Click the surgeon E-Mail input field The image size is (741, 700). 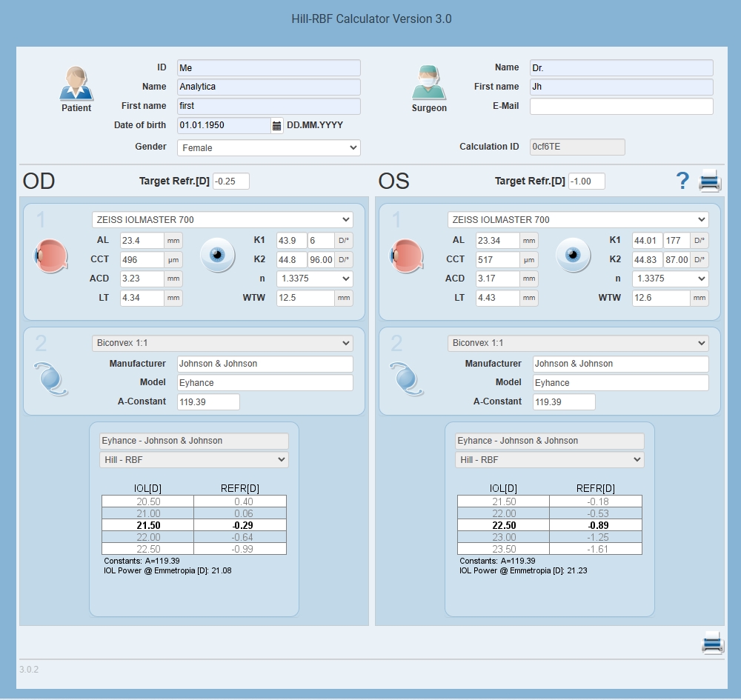tap(621, 106)
